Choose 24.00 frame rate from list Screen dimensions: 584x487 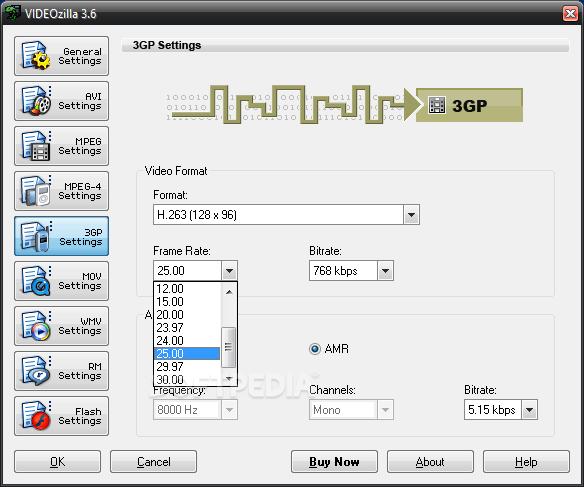187,341
